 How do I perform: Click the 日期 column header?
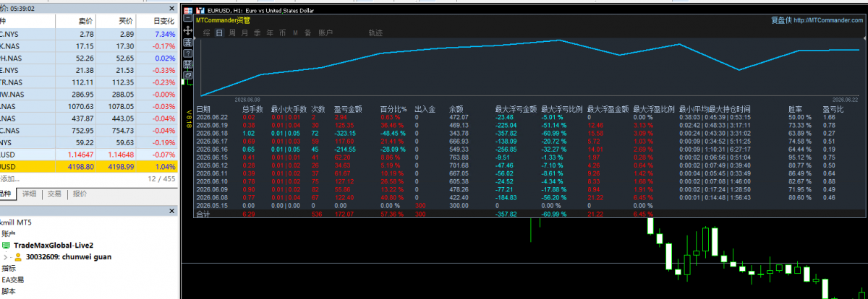(x=203, y=109)
